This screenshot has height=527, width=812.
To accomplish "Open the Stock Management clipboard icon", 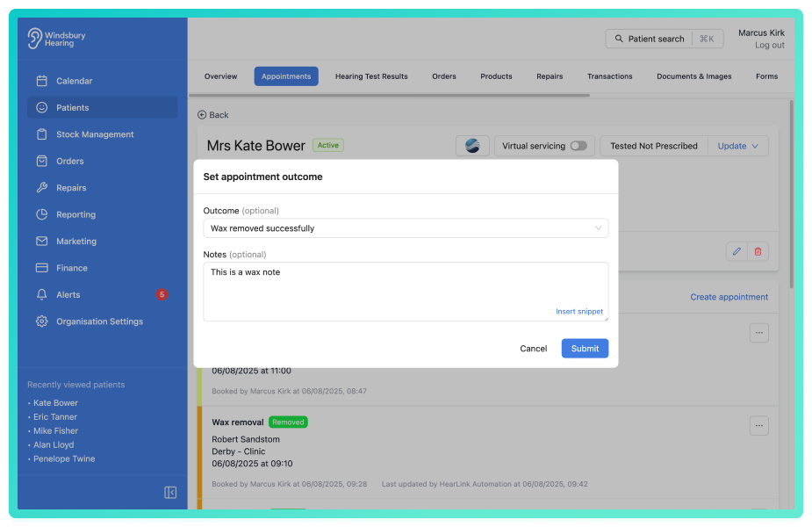I will tap(42, 134).
